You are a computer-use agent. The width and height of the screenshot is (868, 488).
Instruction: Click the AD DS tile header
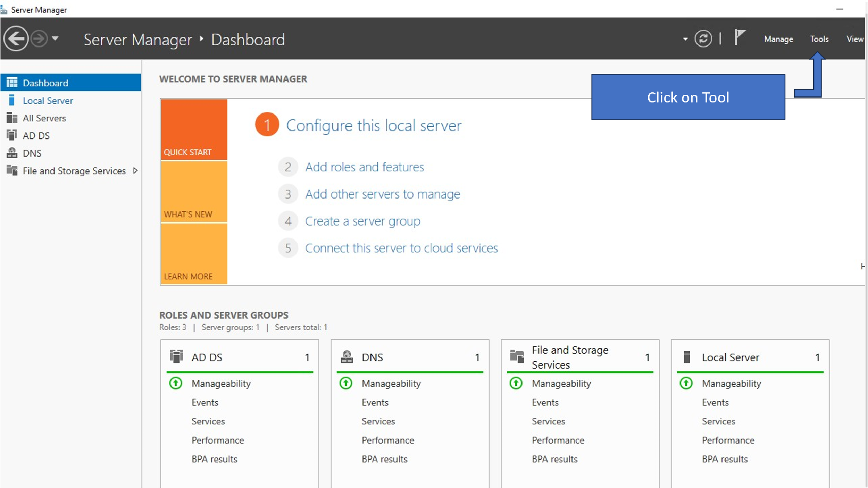(x=240, y=357)
